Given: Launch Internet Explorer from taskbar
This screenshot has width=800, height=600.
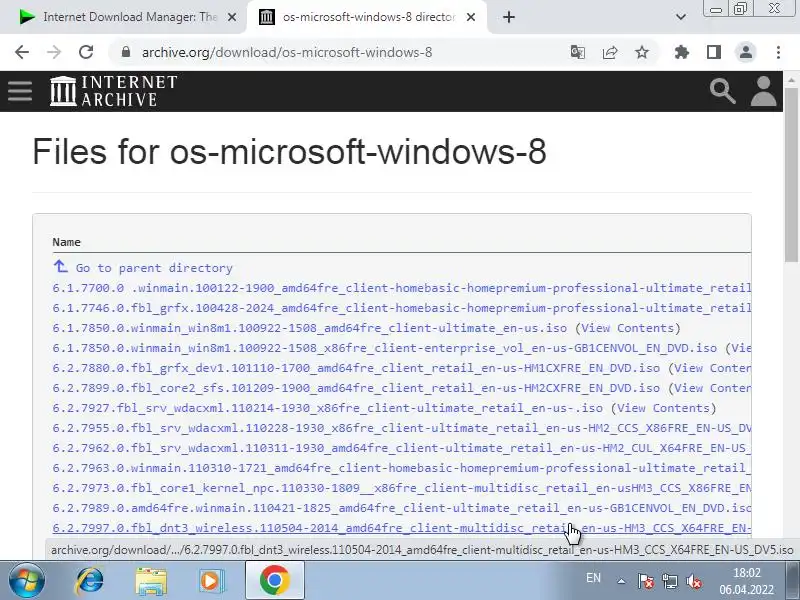Looking at the screenshot, I should coord(89,580).
